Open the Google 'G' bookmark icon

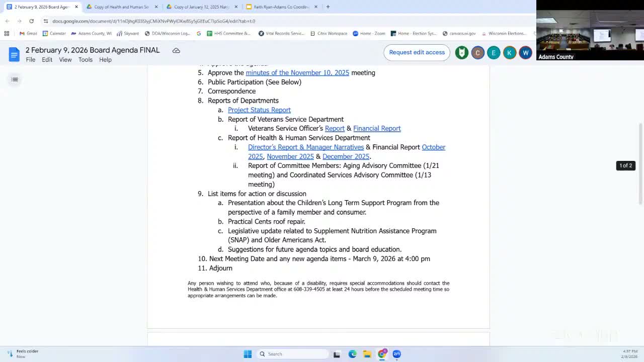[x=199, y=34]
